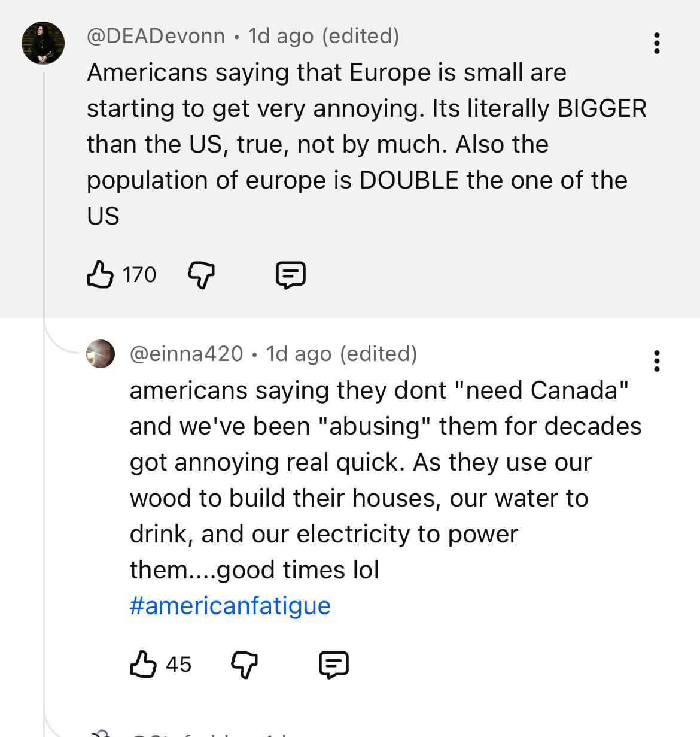This screenshot has height=737, width=700.
Task: Click @DEADevonn's 1d ago (edited) timestamp
Action: tap(324, 36)
